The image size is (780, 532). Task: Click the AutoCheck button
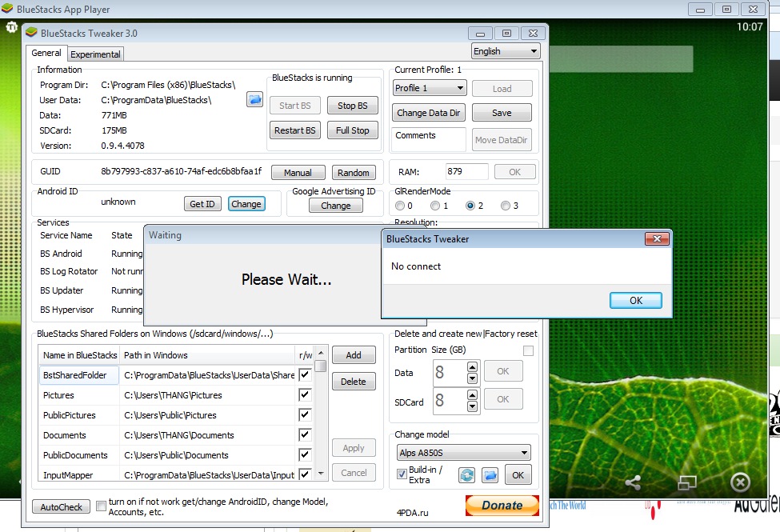pos(61,506)
